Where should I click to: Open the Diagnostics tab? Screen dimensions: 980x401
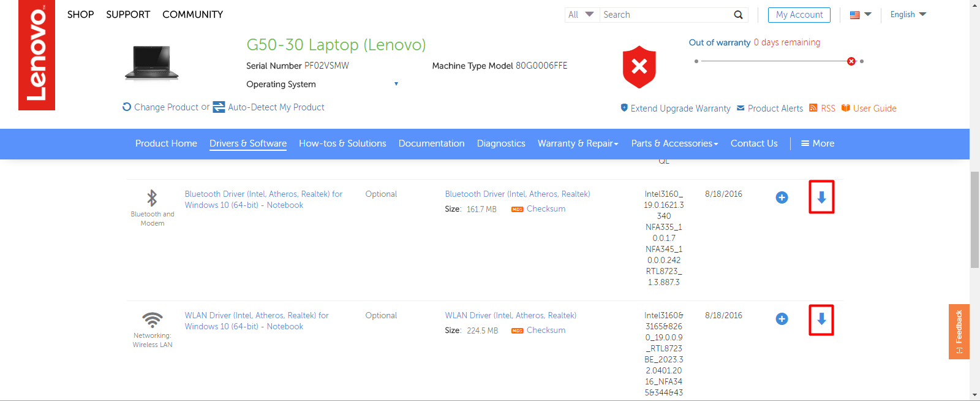click(501, 143)
